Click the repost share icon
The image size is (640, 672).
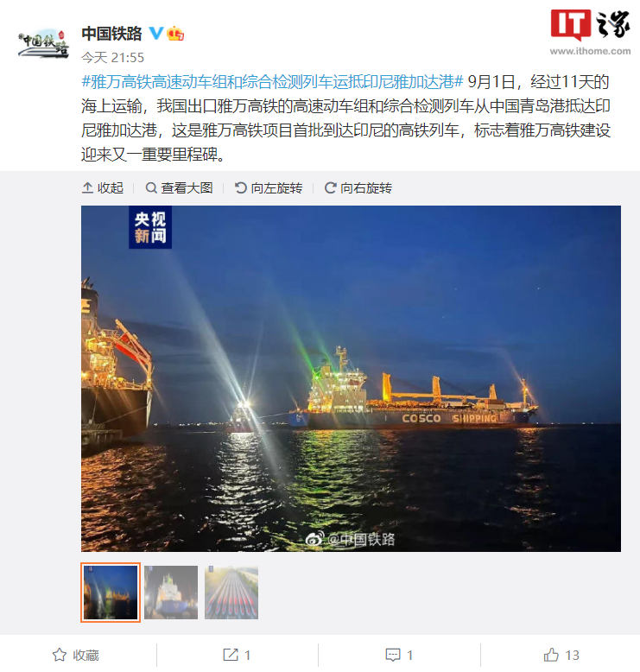click(x=231, y=655)
